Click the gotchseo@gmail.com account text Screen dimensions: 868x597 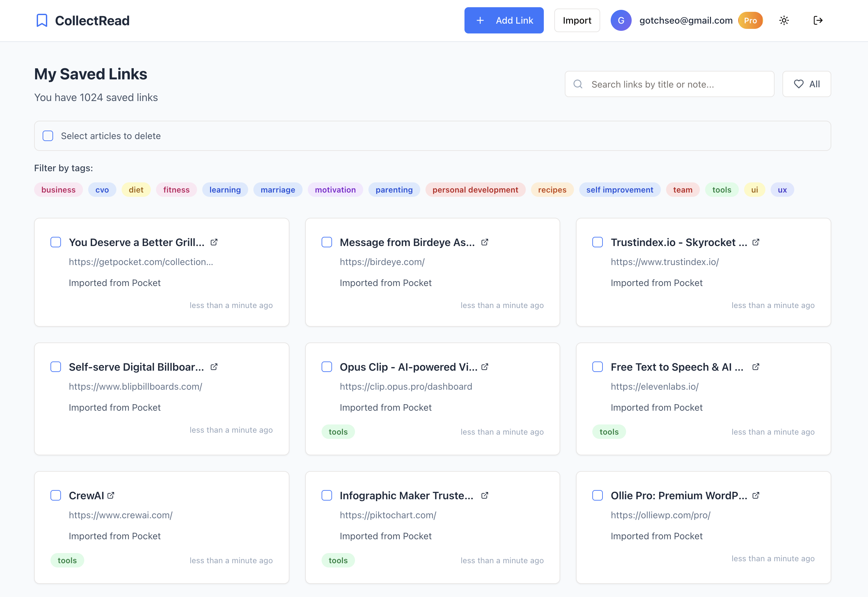tap(686, 21)
